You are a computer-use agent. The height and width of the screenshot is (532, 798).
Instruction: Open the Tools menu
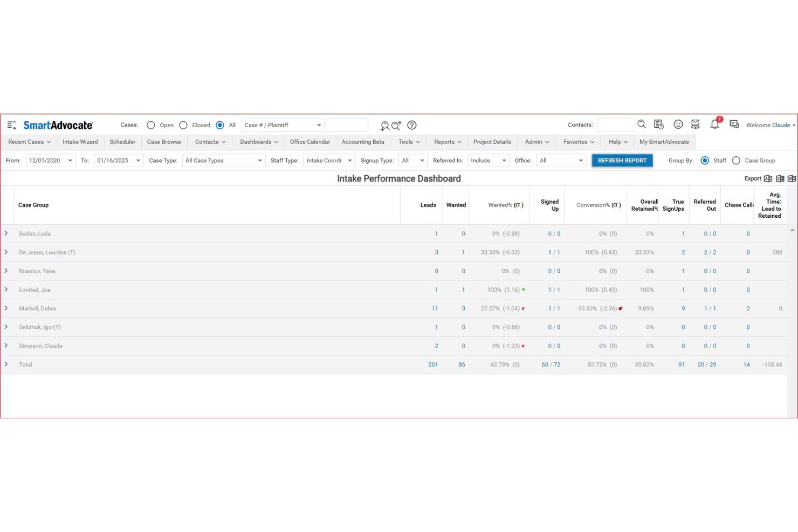point(409,142)
